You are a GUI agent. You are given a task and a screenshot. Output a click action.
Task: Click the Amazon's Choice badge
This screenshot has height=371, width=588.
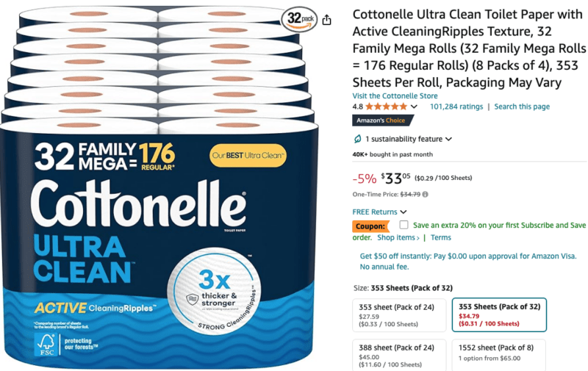pos(382,120)
